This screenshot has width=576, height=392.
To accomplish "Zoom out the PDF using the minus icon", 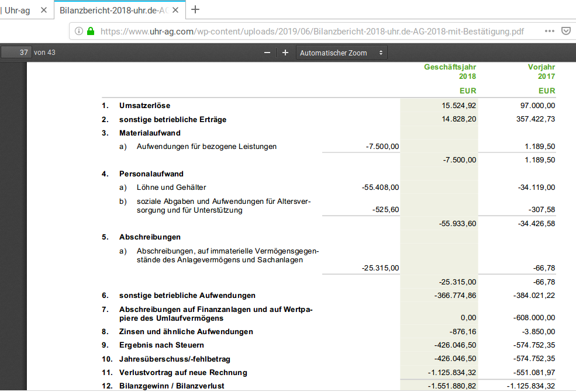I will pyautogui.click(x=267, y=52).
